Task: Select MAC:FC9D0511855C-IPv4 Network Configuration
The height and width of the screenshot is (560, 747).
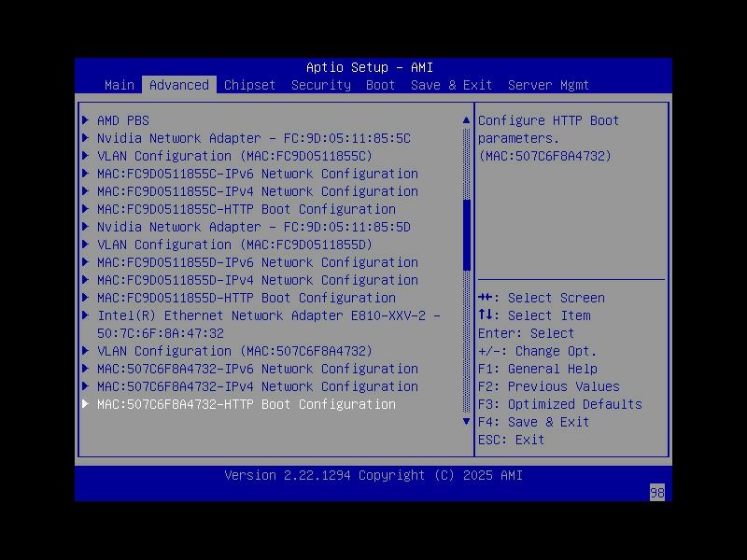Action: point(258,191)
